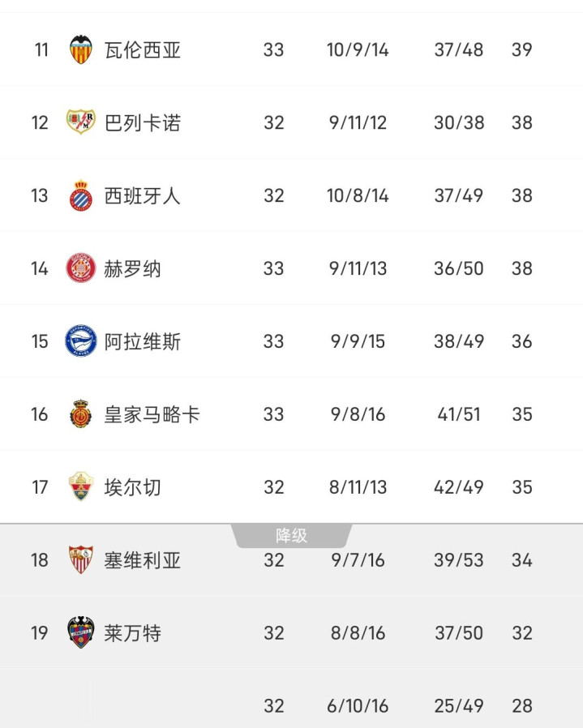This screenshot has height=728, width=583.
Task: Open team 巴列卡诺 details
Action: (143, 122)
